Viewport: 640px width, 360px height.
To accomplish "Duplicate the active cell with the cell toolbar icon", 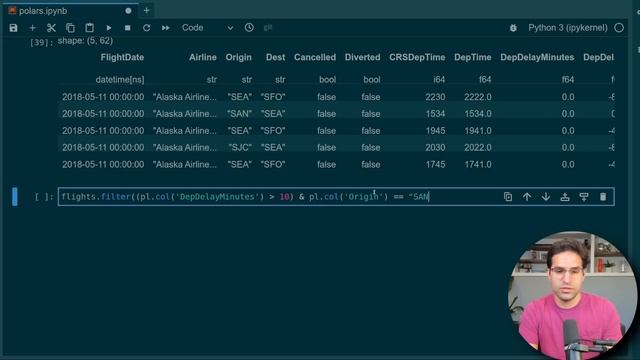I will click(508, 197).
